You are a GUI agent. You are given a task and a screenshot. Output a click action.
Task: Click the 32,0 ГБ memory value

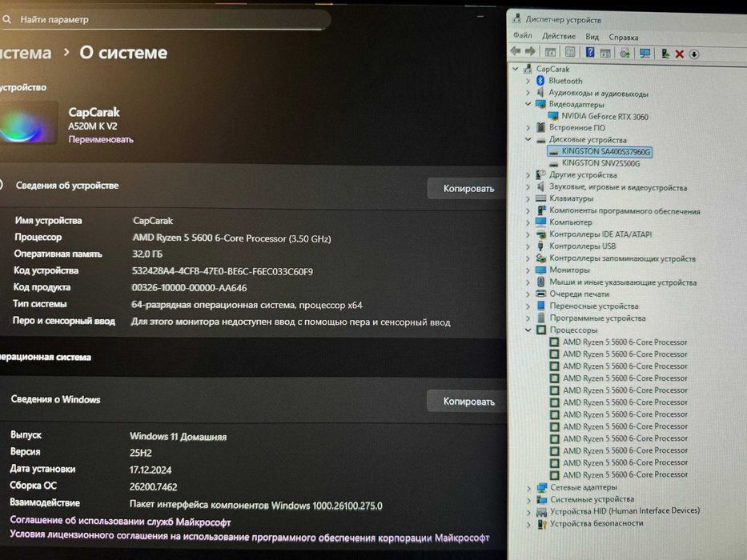click(147, 254)
